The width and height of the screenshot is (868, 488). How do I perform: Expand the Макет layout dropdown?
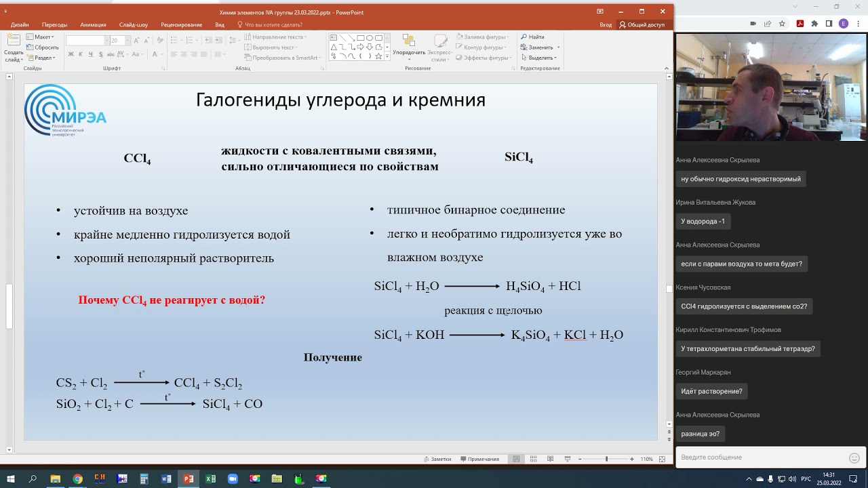point(40,37)
